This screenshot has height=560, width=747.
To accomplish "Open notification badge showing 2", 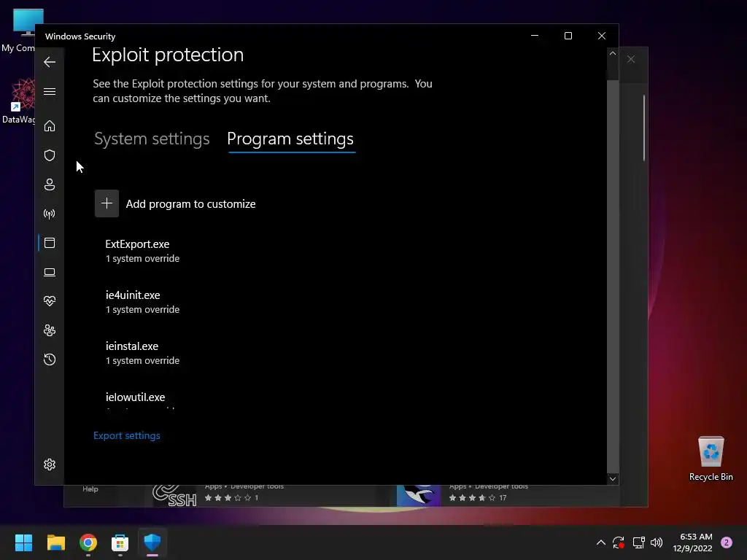I will click(727, 542).
